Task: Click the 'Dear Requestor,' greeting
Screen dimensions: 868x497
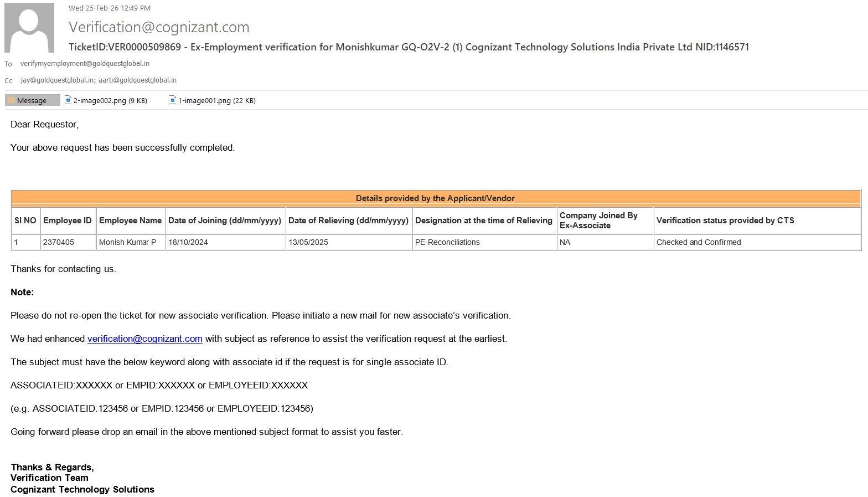Action: point(45,125)
